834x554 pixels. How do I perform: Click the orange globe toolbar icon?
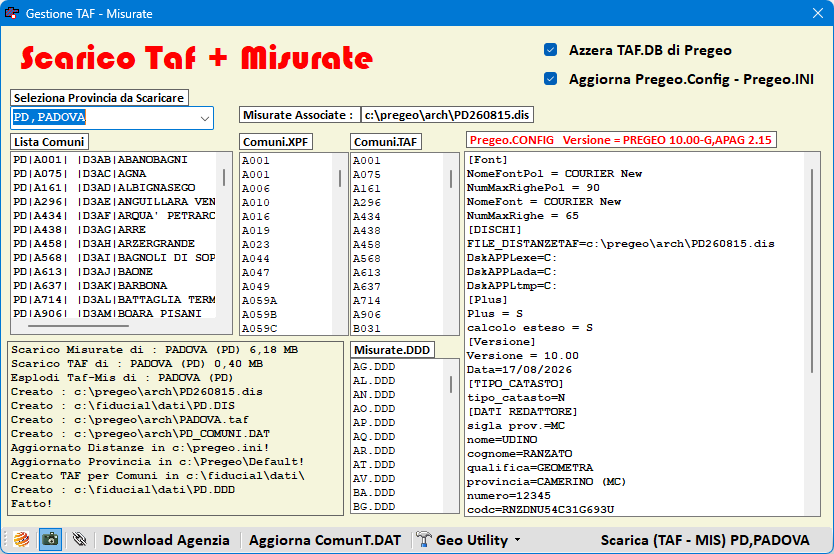pos(22,540)
